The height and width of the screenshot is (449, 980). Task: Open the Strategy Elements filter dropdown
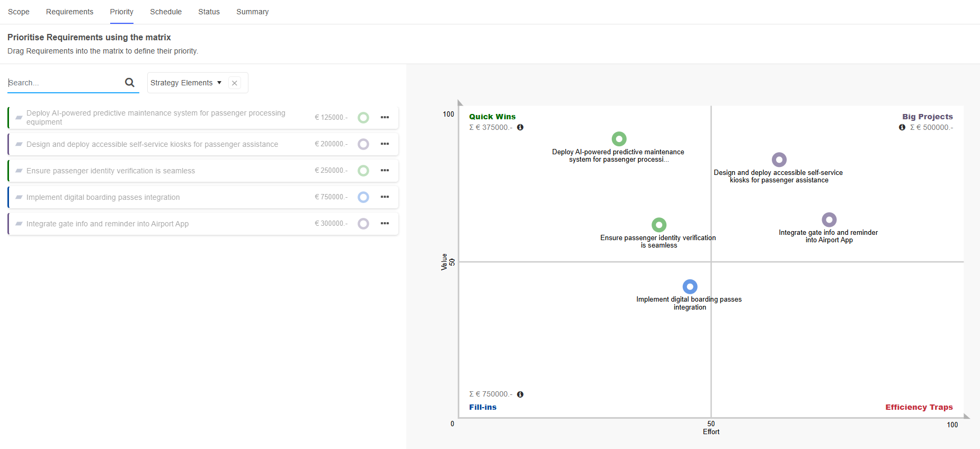186,83
